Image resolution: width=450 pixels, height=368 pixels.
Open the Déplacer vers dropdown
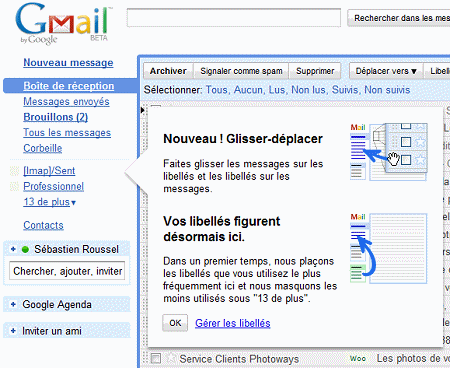pyautogui.click(x=386, y=71)
